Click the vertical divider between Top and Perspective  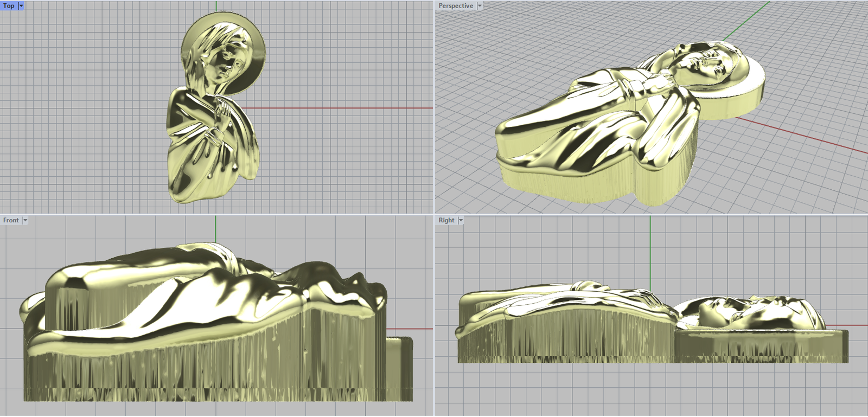tap(434, 108)
